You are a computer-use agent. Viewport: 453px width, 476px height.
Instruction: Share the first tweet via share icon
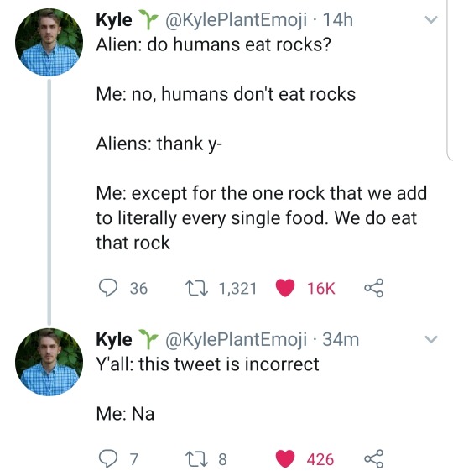pos(374,288)
